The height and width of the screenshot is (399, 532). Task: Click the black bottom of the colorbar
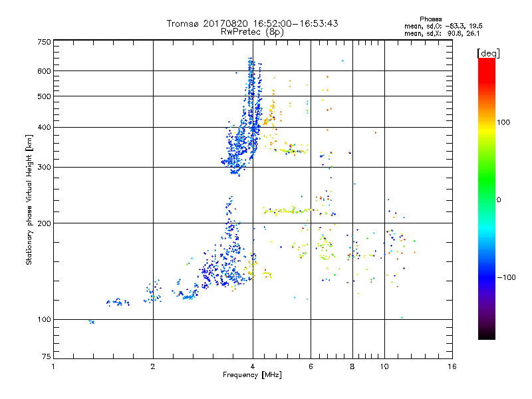tap(487, 334)
